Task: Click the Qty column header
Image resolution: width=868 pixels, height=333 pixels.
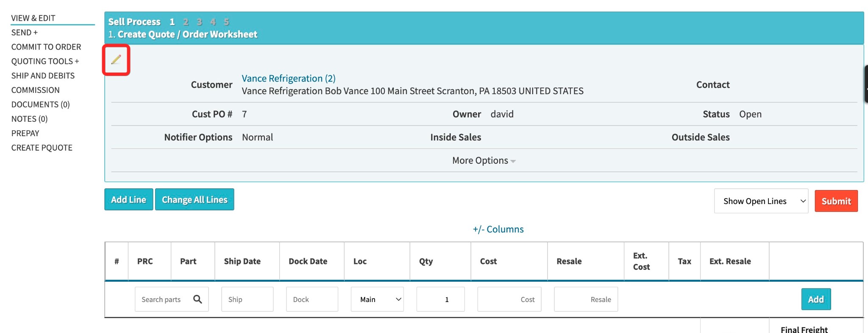Action: click(426, 261)
